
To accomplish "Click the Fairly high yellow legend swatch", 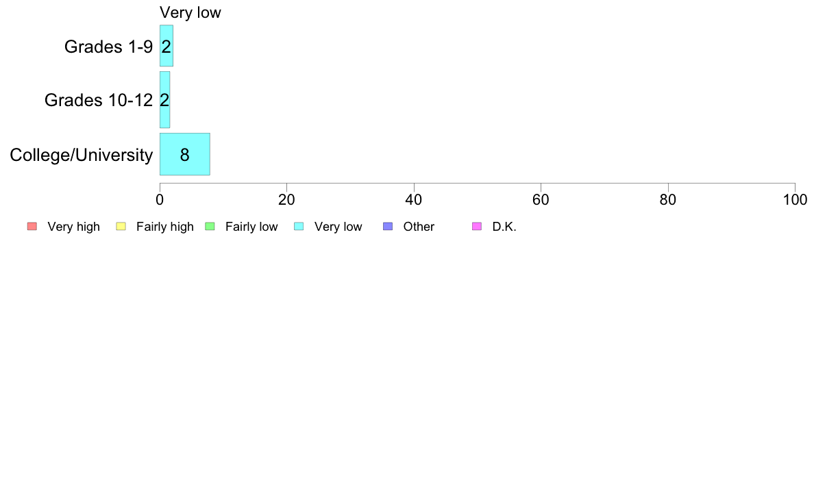I will [121, 226].
